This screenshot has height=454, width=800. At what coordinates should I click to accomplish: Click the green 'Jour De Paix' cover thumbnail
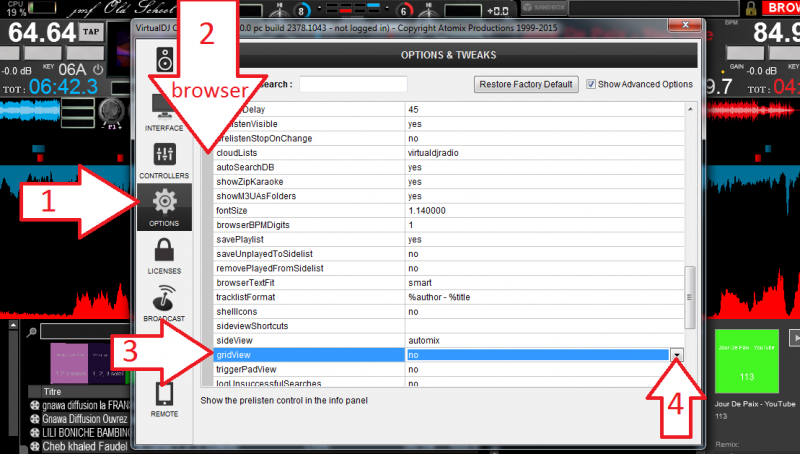[x=747, y=361]
